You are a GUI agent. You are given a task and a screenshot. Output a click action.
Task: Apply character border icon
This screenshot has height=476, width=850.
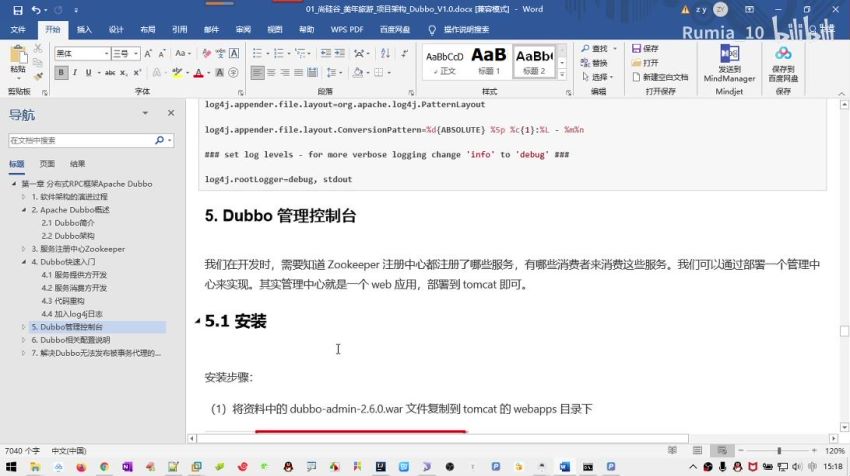click(x=234, y=54)
